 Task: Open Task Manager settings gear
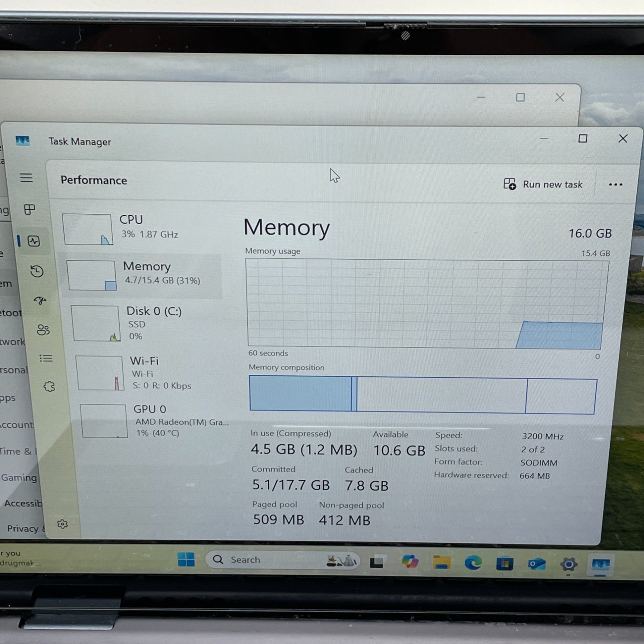pyautogui.click(x=62, y=524)
